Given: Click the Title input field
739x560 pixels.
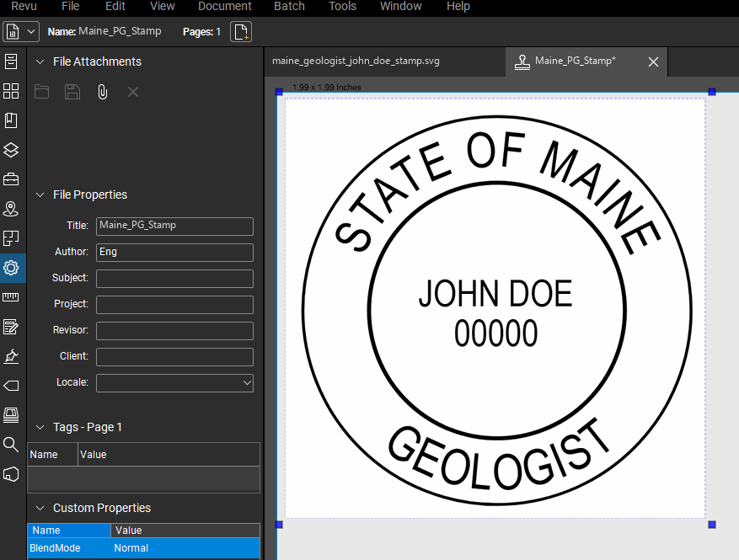Looking at the screenshot, I should (x=175, y=226).
